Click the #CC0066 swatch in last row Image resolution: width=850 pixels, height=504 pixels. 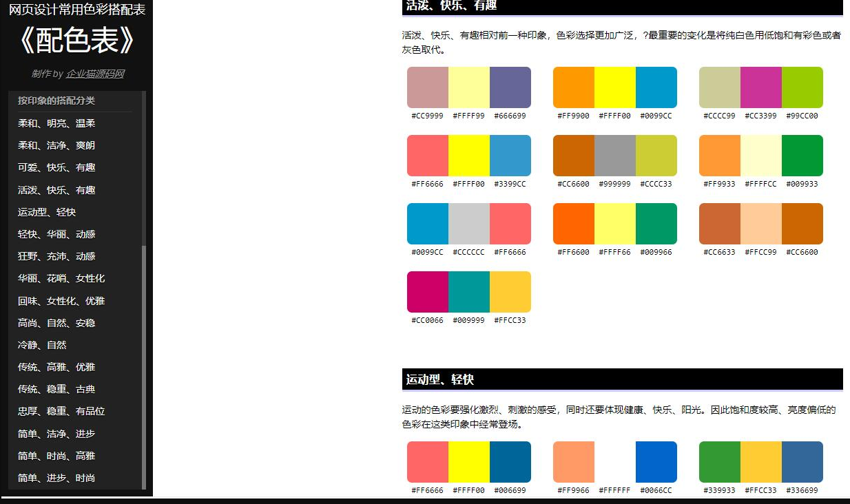pos(427,292)
